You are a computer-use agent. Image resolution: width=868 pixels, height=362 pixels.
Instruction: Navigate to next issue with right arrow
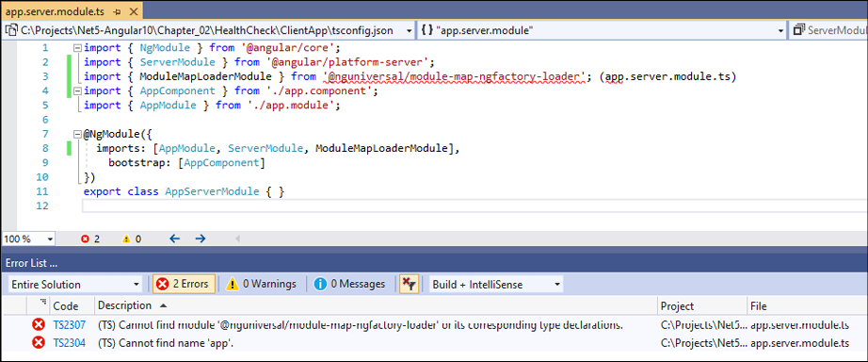pyautogui.click(x=201, y=239)
